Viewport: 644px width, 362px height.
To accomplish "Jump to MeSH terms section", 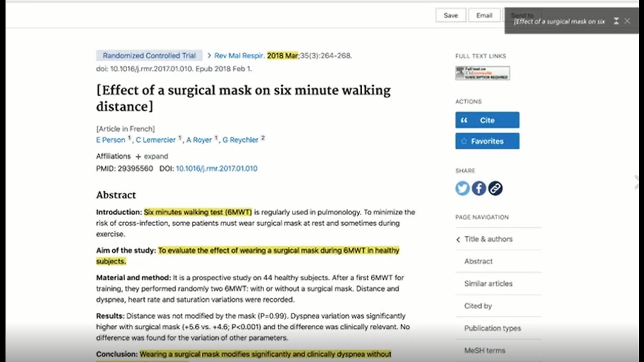I will pos(485,350).
